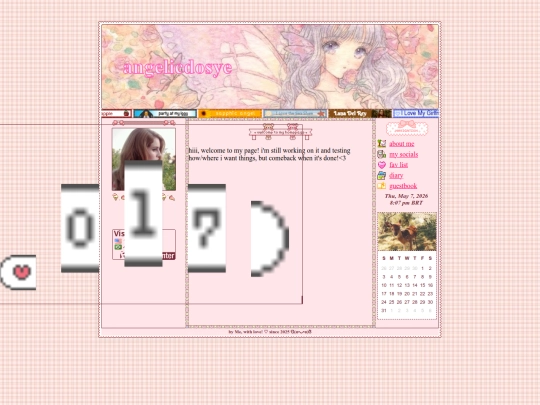
Task: Click the icon beside about me
Action: [x=382, y=143]
